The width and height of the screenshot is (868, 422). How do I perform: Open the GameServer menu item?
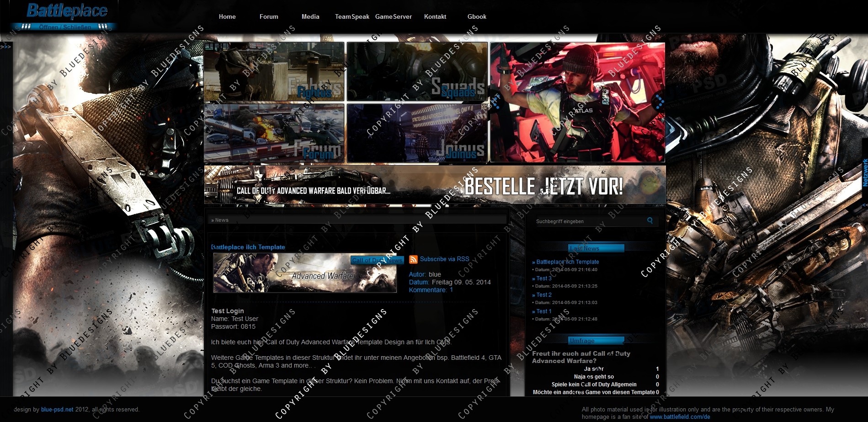pos(394,16)
